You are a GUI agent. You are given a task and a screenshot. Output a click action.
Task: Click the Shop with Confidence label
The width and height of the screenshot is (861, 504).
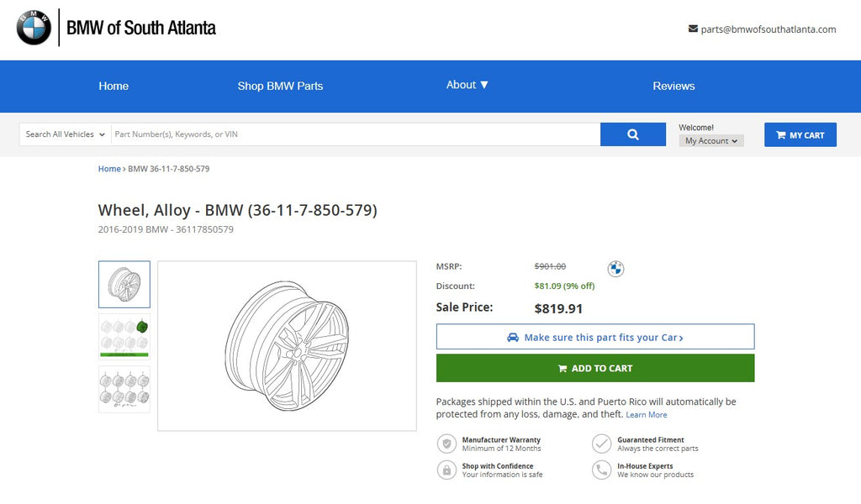tap(498, 466)
